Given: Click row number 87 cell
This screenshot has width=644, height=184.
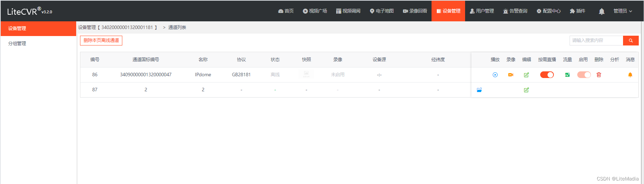Looking at the screenshot, I should 95,90.
